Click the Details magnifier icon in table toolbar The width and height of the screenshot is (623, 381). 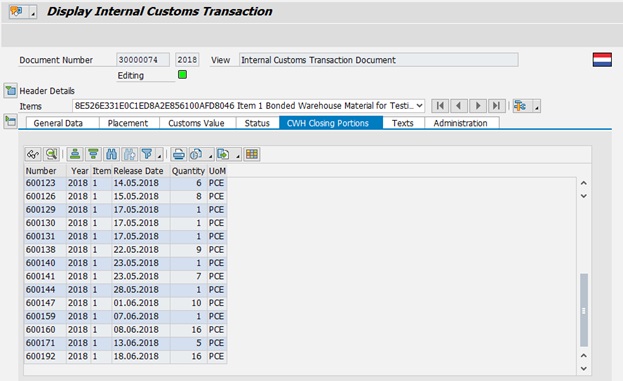coord(51,154)
